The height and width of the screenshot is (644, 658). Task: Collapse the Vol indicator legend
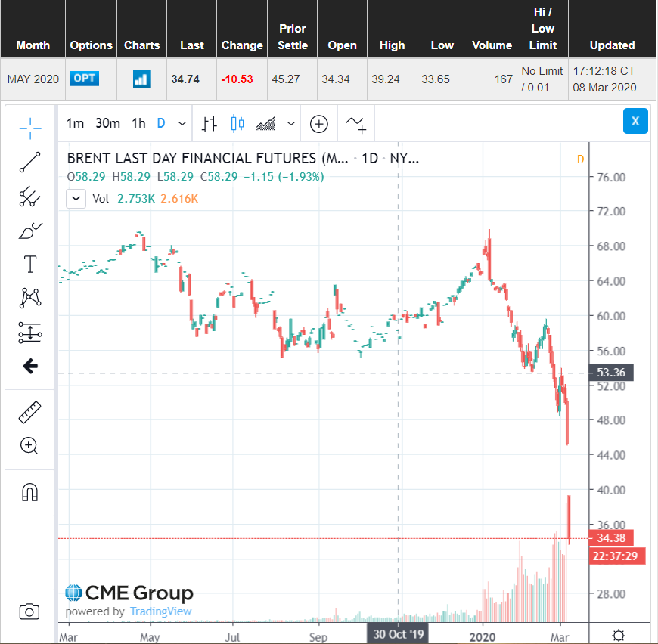(76, 199)
